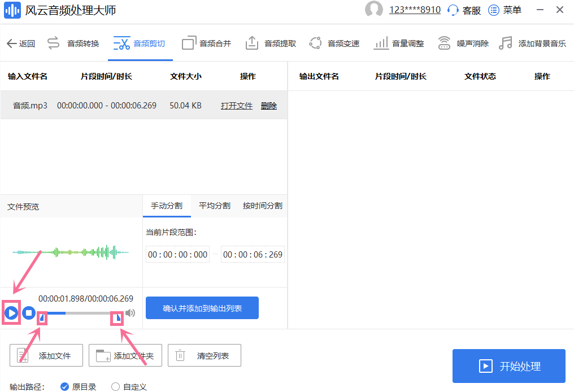Click 确认并添加到输出列表 button
This screenshot has width=574, height=392.
[x=202, y=308]
